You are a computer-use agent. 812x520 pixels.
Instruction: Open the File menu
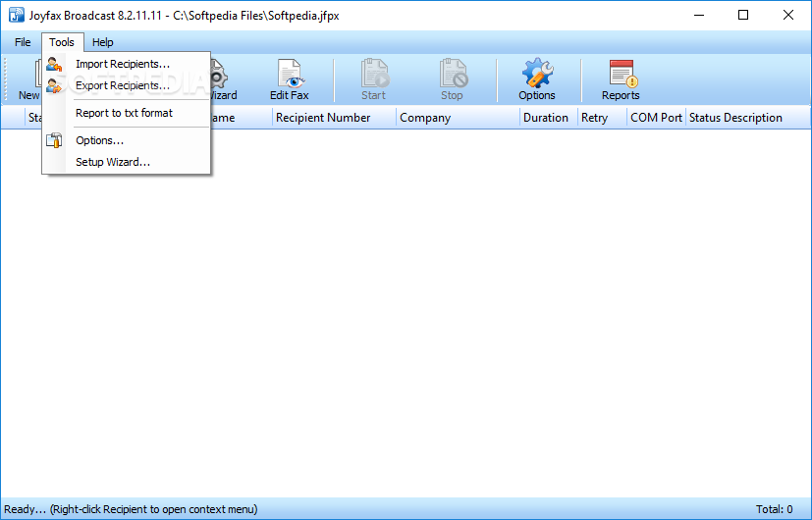(x=23, y=42)
